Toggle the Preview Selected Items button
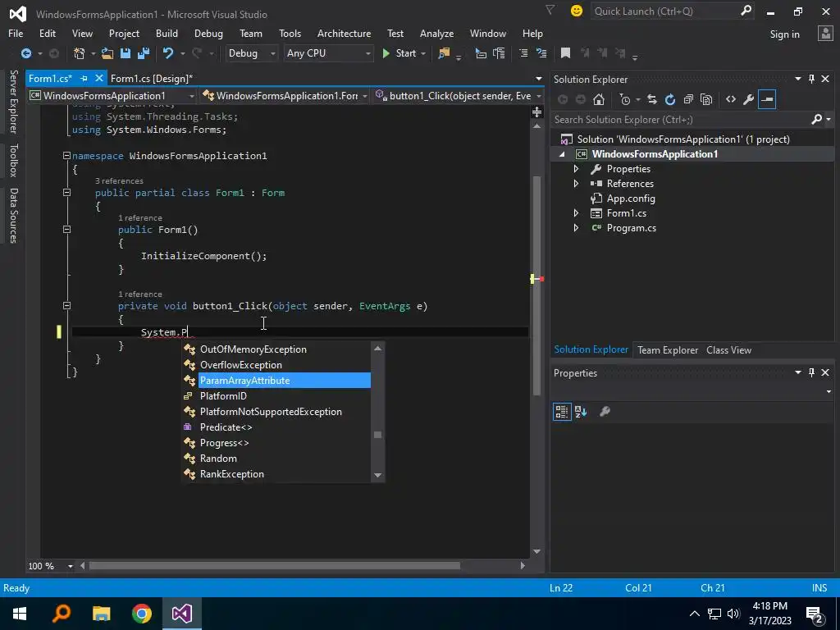Viewport: 840px width, 630px height. point(767,99)
